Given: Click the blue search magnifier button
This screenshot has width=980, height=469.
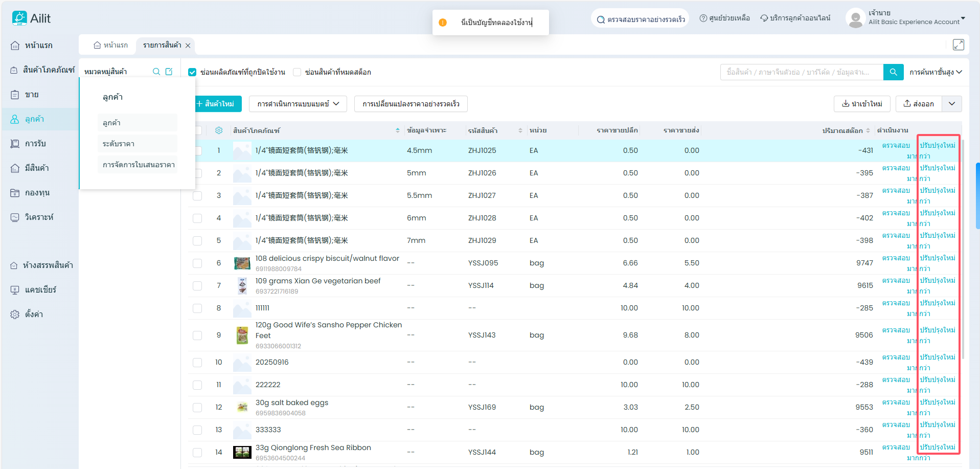Looking at the screenshot, I should coord(893,72).
